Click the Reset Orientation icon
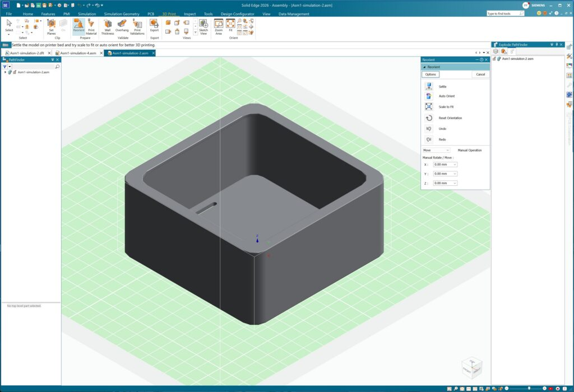Image resolution: width=574 pixels, height=392 pixels. (x=429, y=118)
